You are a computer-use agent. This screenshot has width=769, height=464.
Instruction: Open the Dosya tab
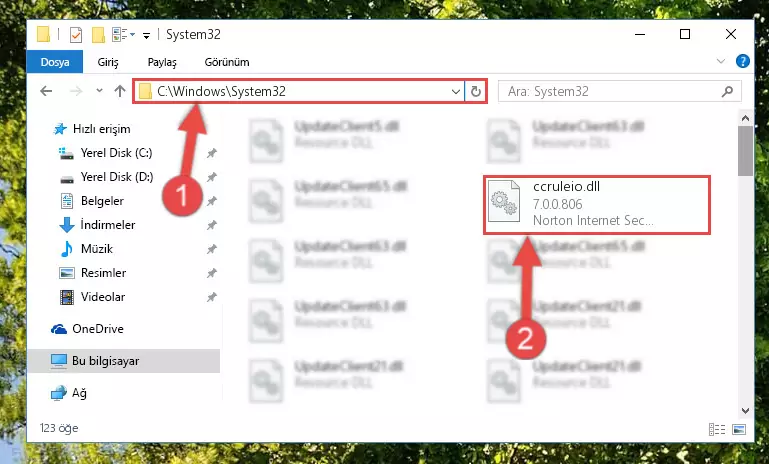55,62
